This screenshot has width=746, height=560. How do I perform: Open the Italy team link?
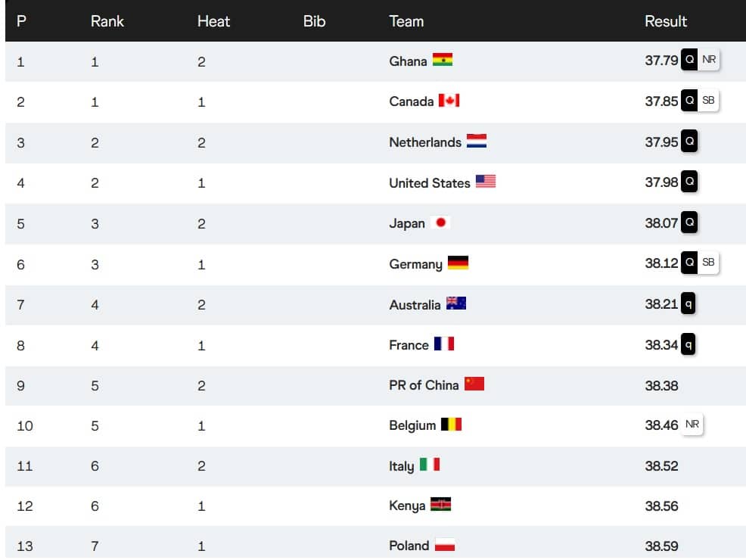coord(401,466)
